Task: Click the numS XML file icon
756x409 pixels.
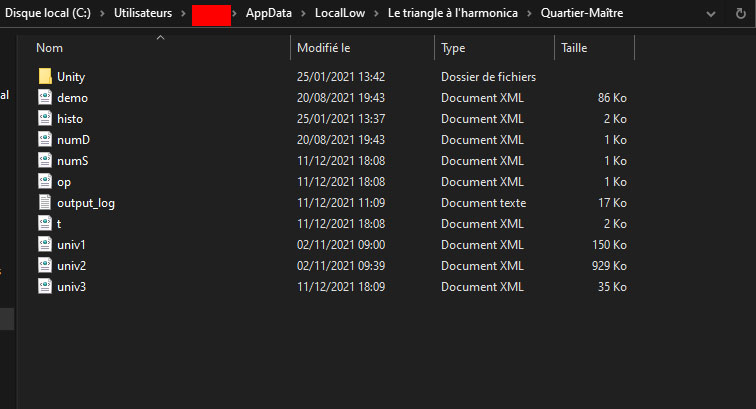Action: [45, 161]
